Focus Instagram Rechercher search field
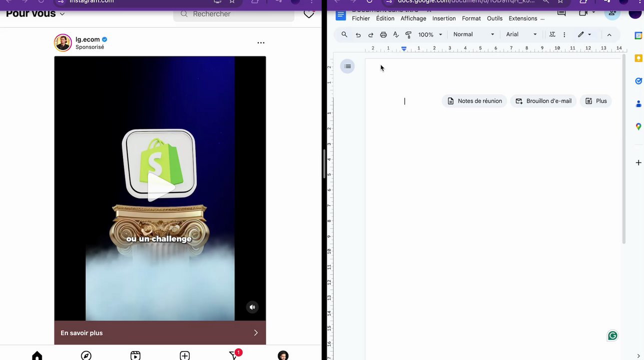The image size is (644, 360). coord(234,14)
